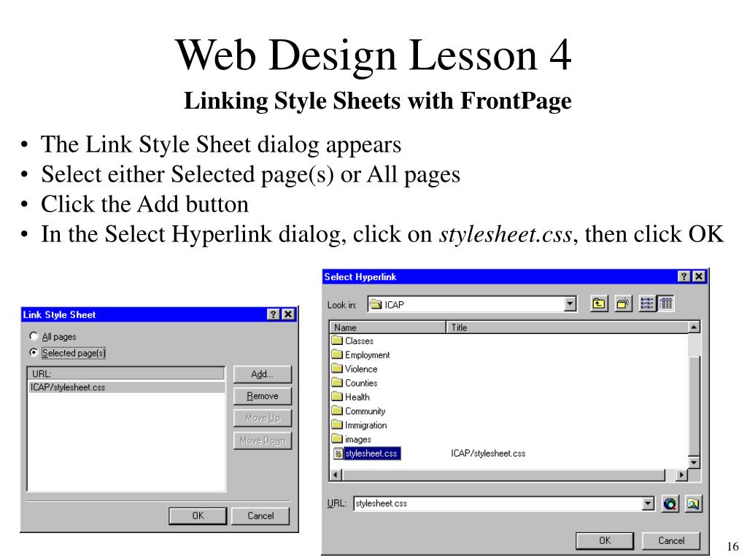Click the Remove button

click(x=263, y=396)
